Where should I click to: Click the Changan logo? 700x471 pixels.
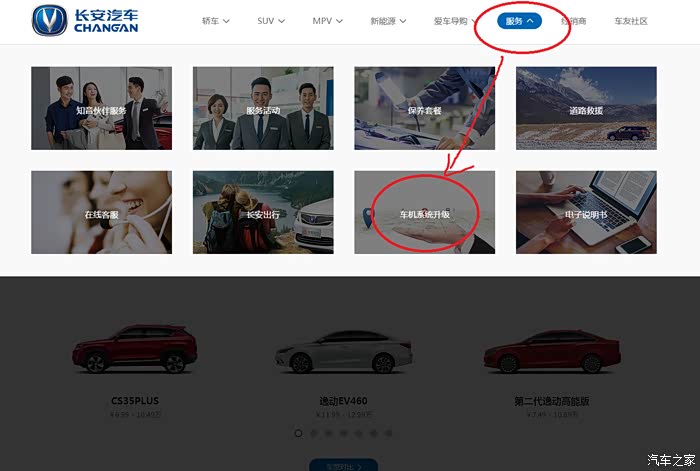point(85,21)
